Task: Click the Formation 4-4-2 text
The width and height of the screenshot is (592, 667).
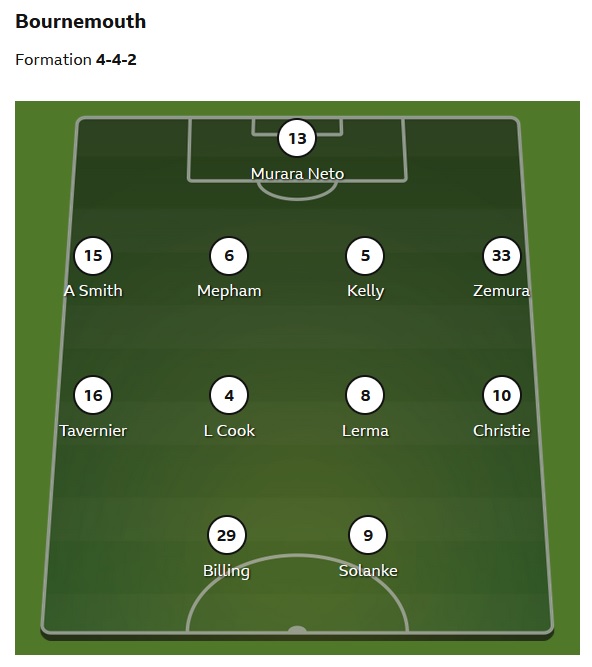Action: click(76, 60)
